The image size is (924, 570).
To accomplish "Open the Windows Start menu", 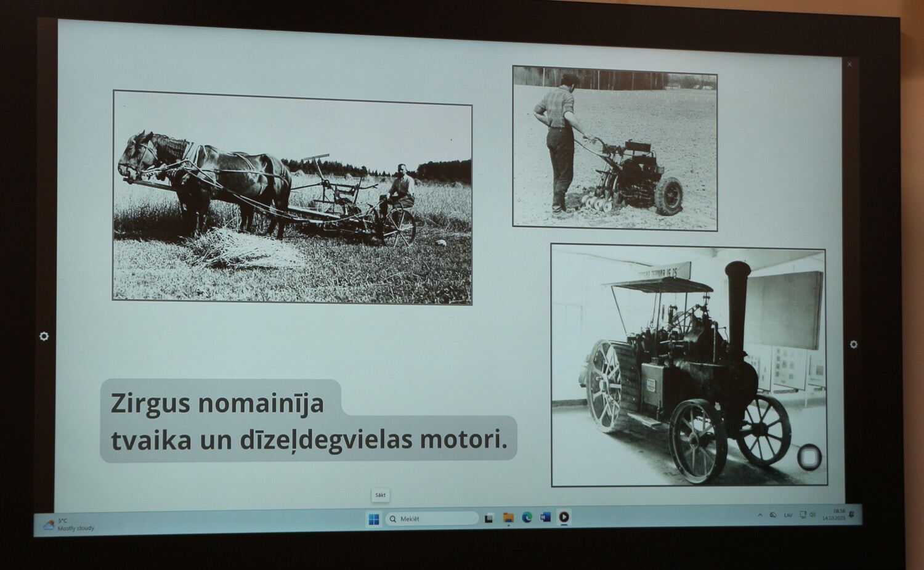I will click(x=374, y=519).
